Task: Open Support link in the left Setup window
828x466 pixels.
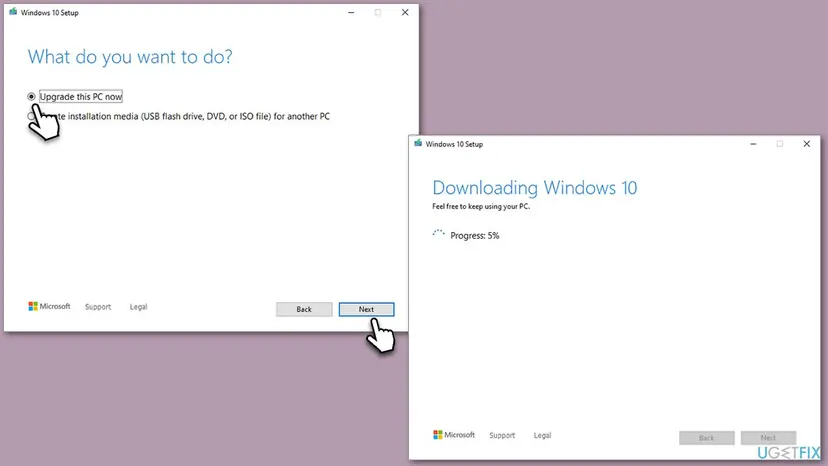Action: pyautogui.click(x=98, y=306)
